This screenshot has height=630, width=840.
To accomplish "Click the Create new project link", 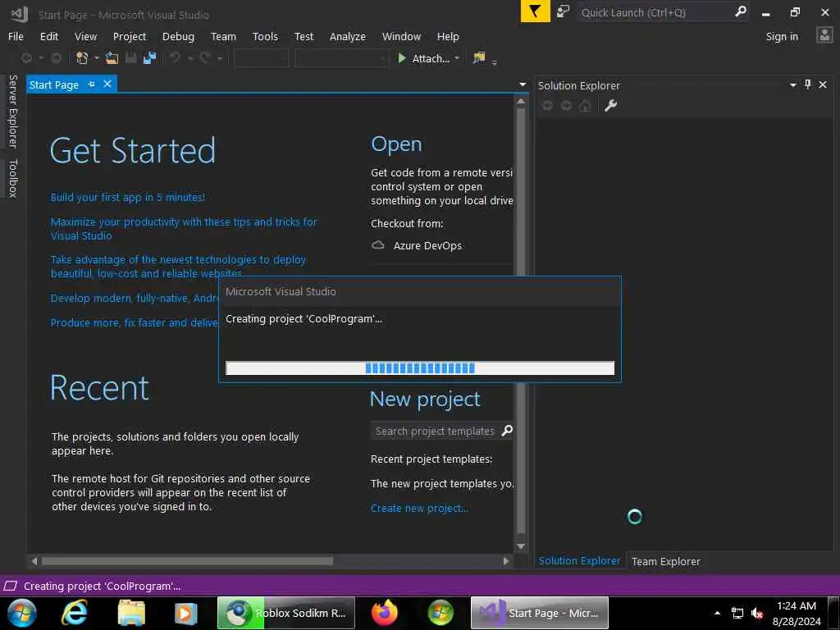I will click(x=419, y=508).
